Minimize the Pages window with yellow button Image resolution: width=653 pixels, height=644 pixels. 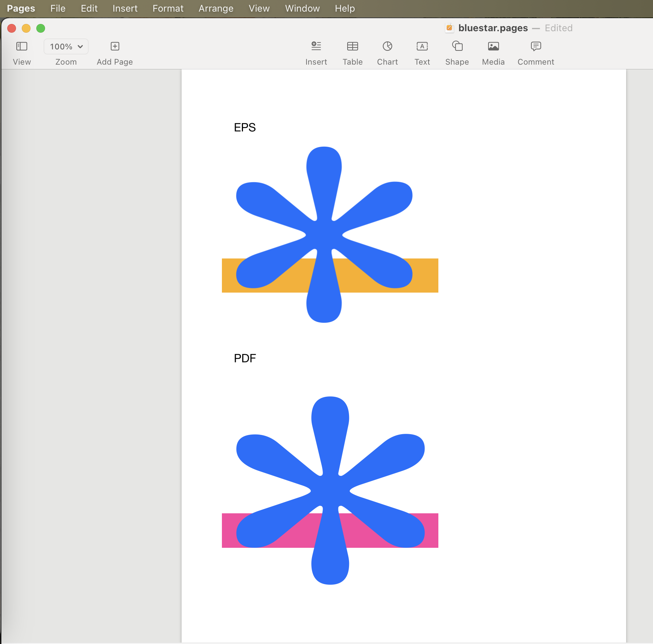26,28
